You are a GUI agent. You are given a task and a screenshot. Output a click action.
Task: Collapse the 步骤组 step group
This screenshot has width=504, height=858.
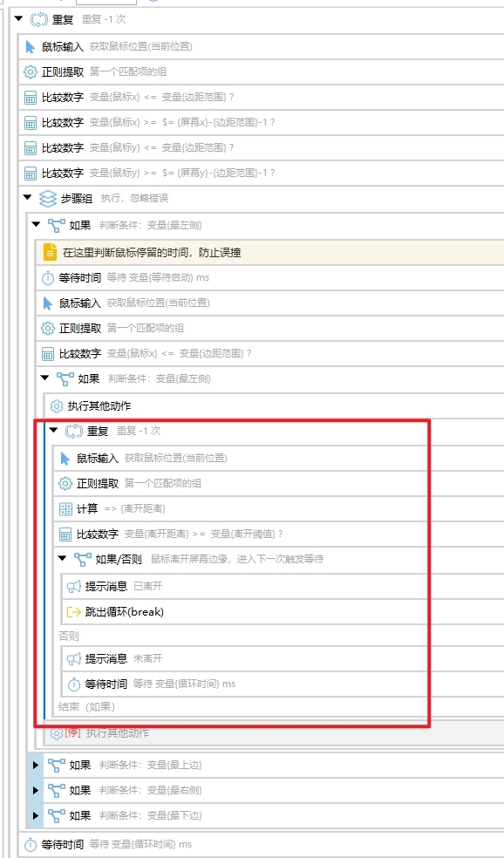(28, 198)
